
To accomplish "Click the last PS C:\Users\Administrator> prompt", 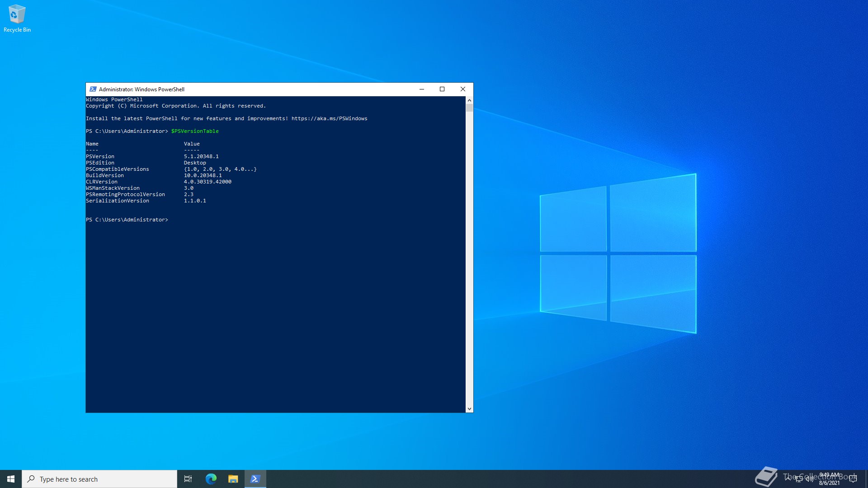I will 127,220.
